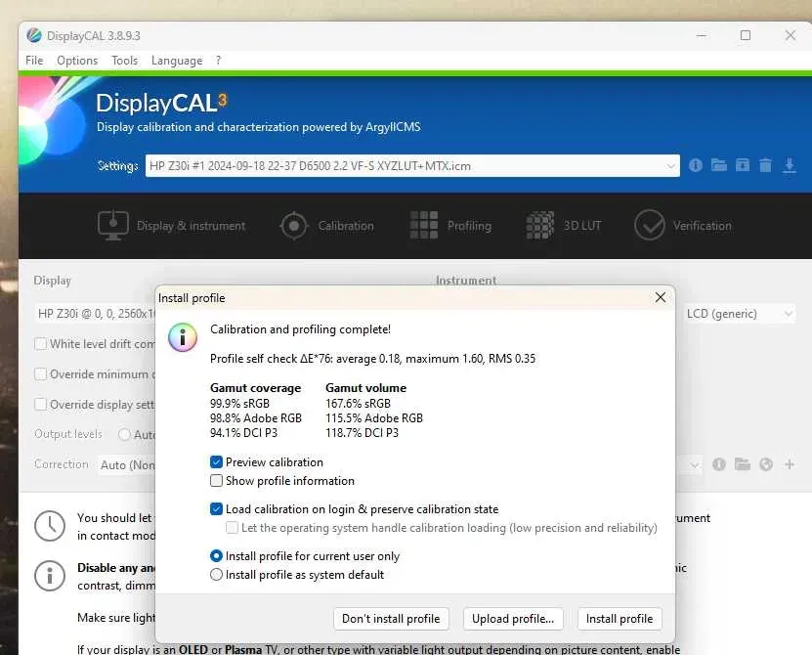Open the File menu
This screenshot has height=655, width=812.
pyautogui.click(x=34, y=61)
